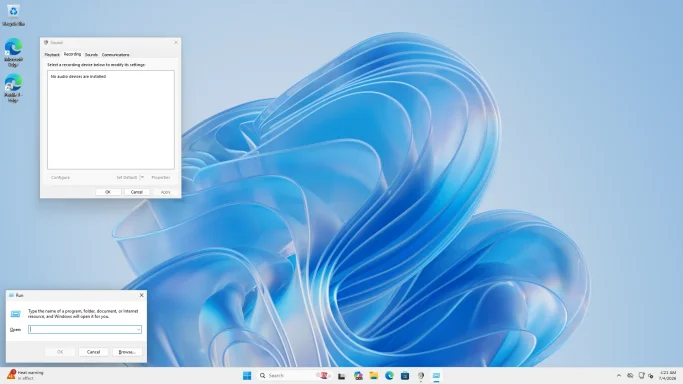Click Apply in the Sound dialog

[166, 192]
